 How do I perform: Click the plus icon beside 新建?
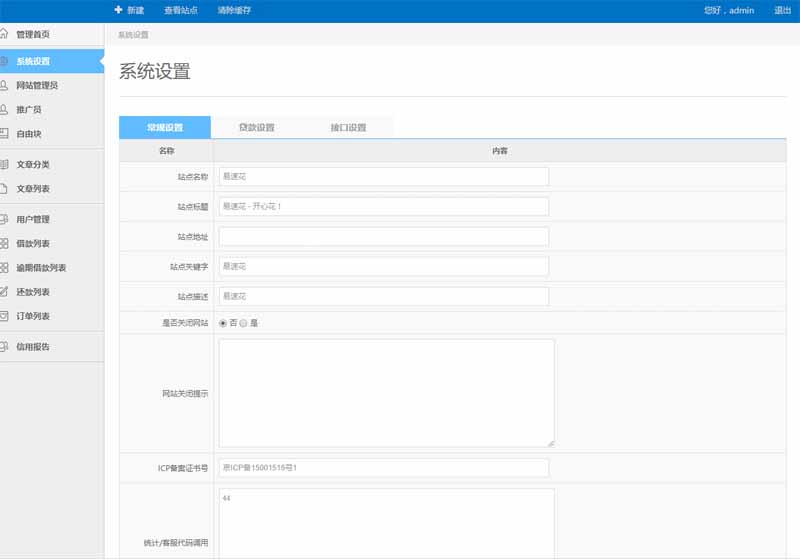pos(119,10)
